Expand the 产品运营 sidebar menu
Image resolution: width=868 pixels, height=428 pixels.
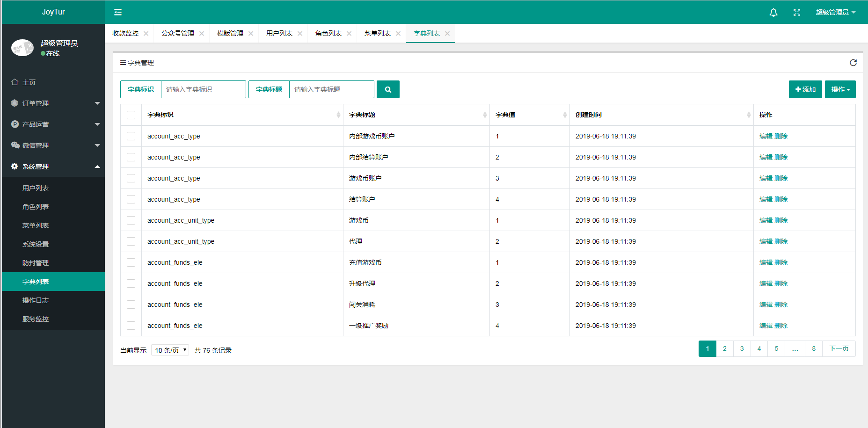53,124
